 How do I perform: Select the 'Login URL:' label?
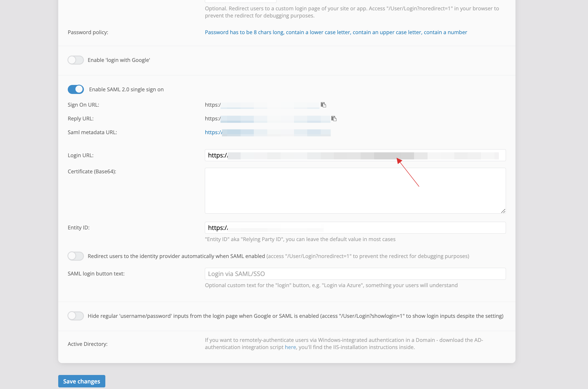pyautogui.click(x=81, y=155)
